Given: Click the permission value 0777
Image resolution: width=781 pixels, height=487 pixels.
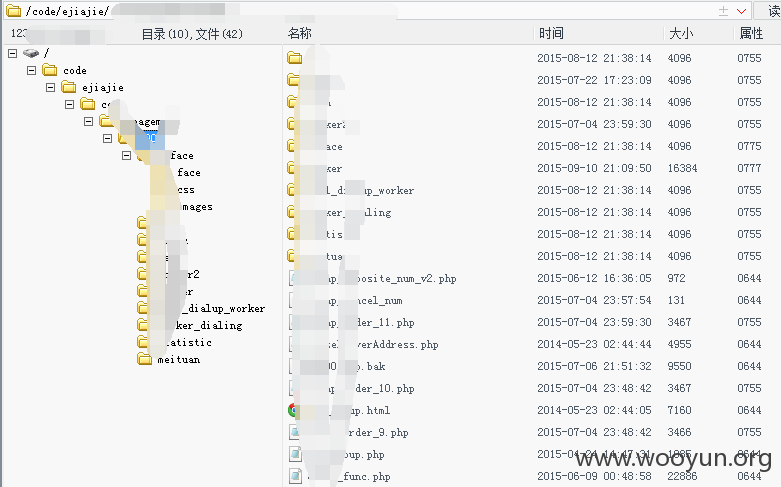Looking at the screenshot, I should click(x=749, y=168).
